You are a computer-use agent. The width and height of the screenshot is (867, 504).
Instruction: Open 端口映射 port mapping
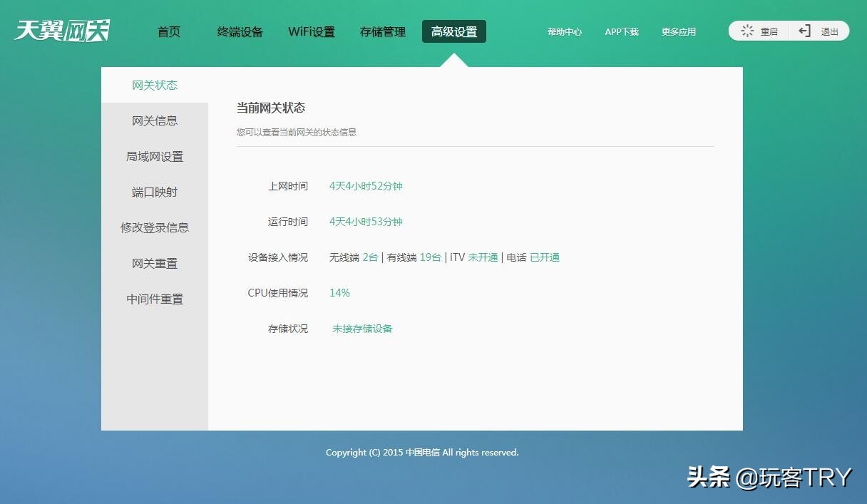(154, 191)
